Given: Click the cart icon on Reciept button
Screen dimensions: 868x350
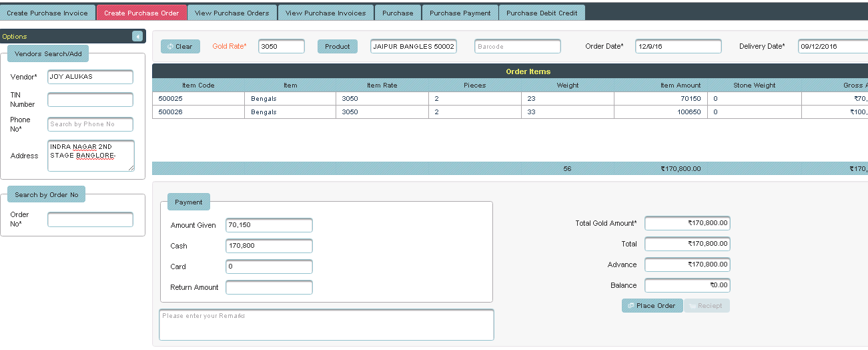Looking at the screenshot, I should tap(693, 306).
